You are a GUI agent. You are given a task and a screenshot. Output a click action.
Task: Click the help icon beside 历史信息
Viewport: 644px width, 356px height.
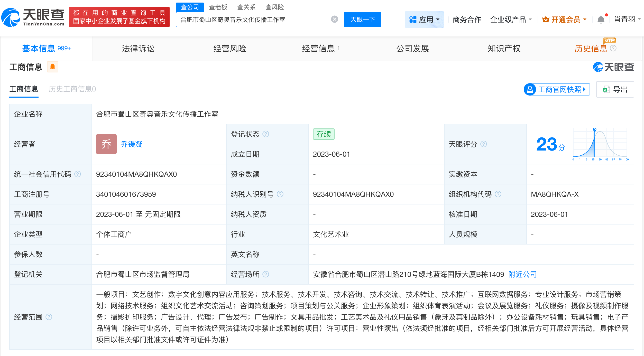tap(613, 49)
